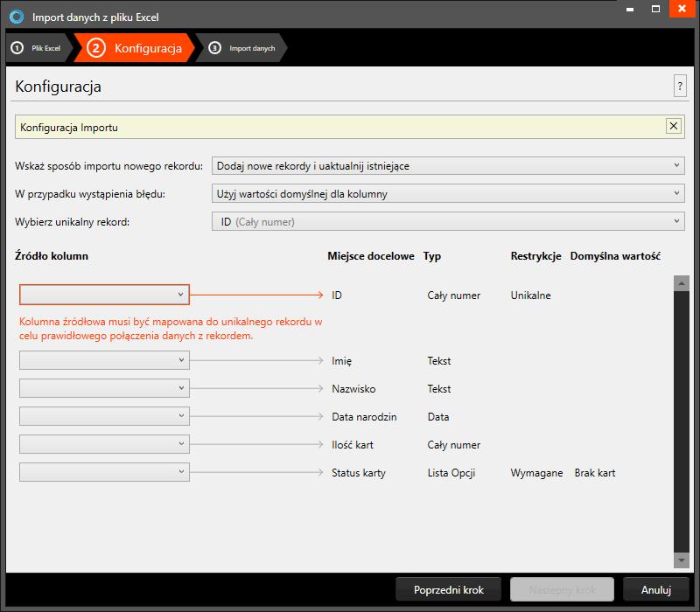The image size is (700, 612).
Task: Click the Lista Opcji type text
Action: point(451,473)
